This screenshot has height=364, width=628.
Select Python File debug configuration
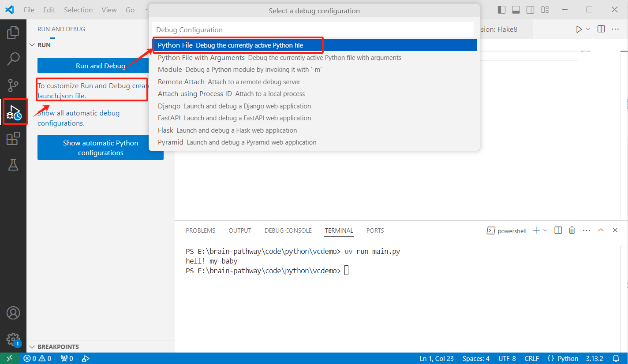click(x=314, y=45)
